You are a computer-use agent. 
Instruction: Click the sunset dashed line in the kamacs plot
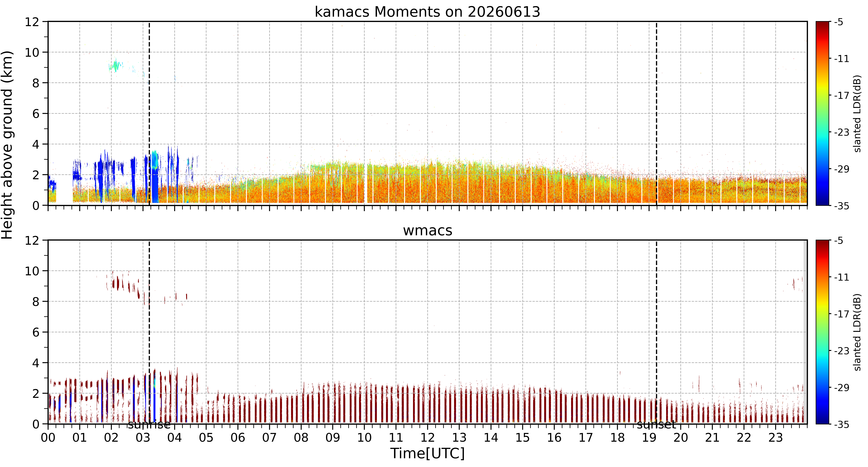656,114
